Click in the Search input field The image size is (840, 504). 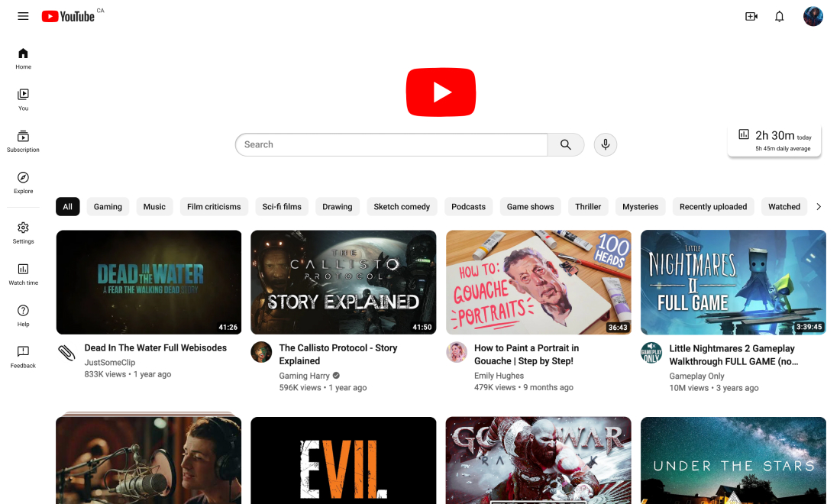coord(392,144)
